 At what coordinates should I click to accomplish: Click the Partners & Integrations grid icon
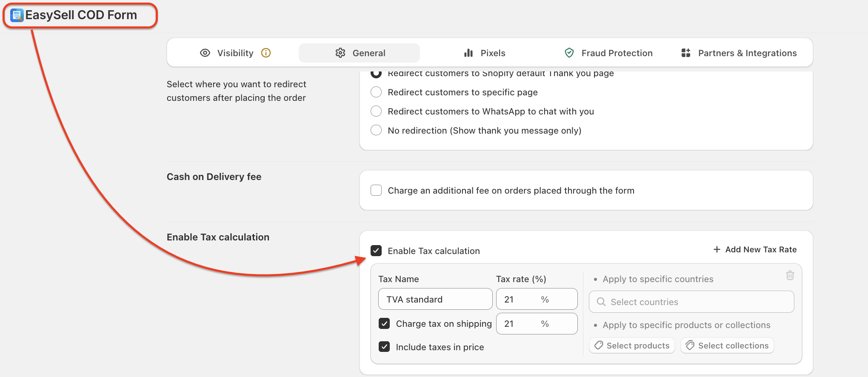click(x=686, y=53)
